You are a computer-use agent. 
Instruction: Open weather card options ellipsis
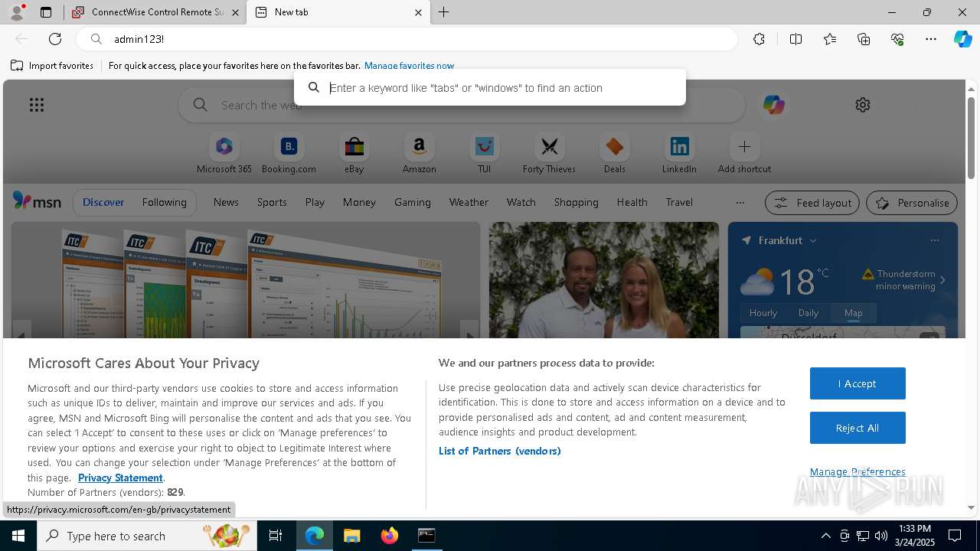tap(934, 240)
